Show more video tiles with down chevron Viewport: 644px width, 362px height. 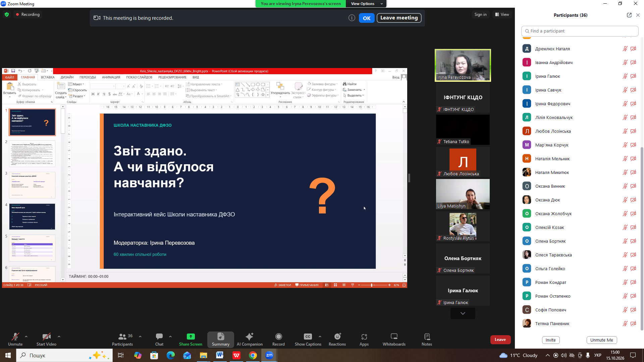[463, 313]
